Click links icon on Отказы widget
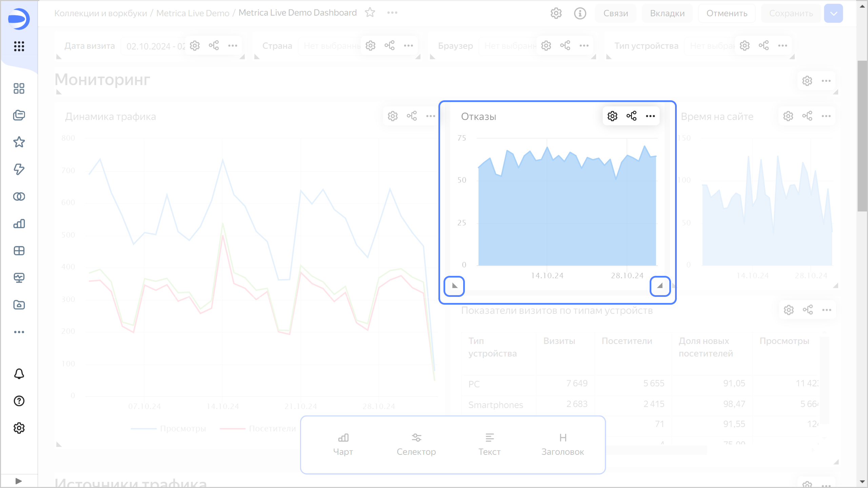The height and width of the screenshot is (488, 868). [x=631, y=116]
